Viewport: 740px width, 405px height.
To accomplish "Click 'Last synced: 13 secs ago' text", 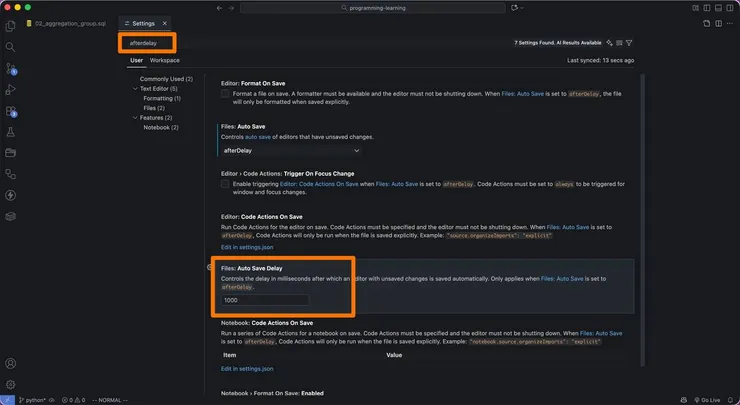I will coord(600,60).
